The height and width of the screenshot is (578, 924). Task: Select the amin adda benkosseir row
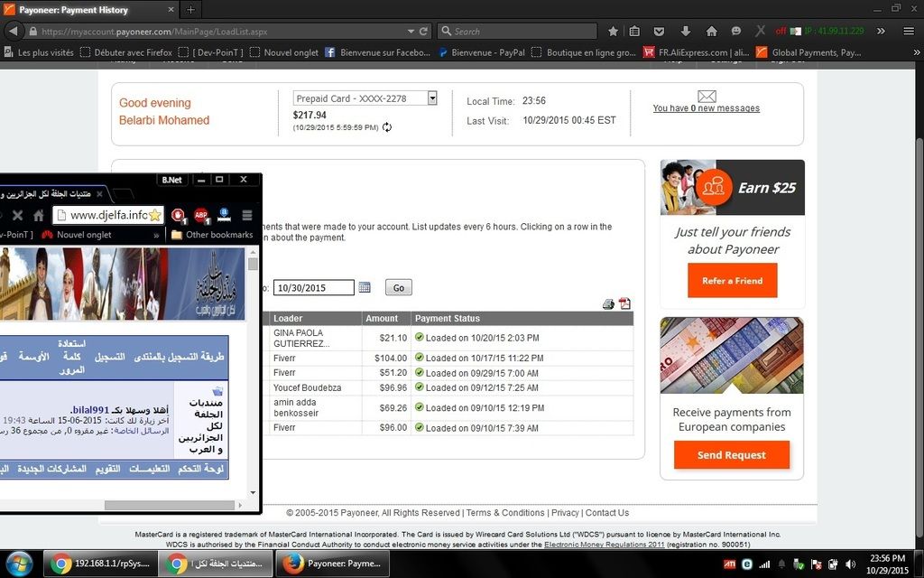tap(451, 407)
